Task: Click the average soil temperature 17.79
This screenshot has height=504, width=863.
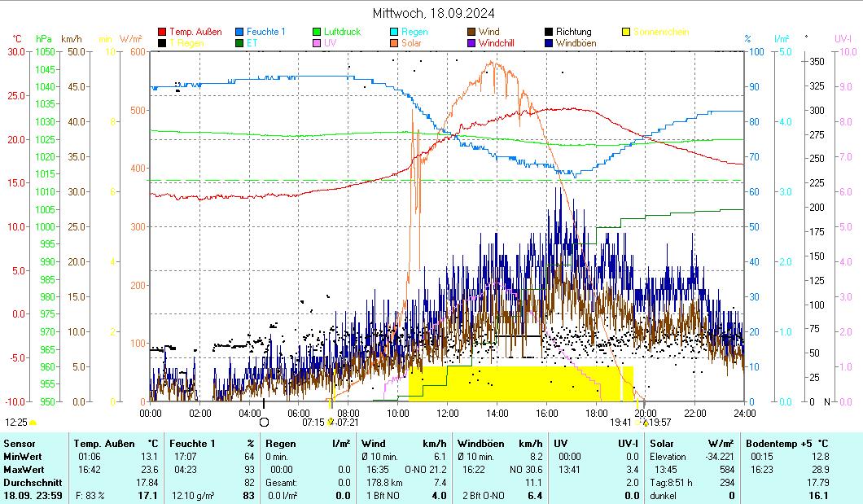Action: [817, 483]
